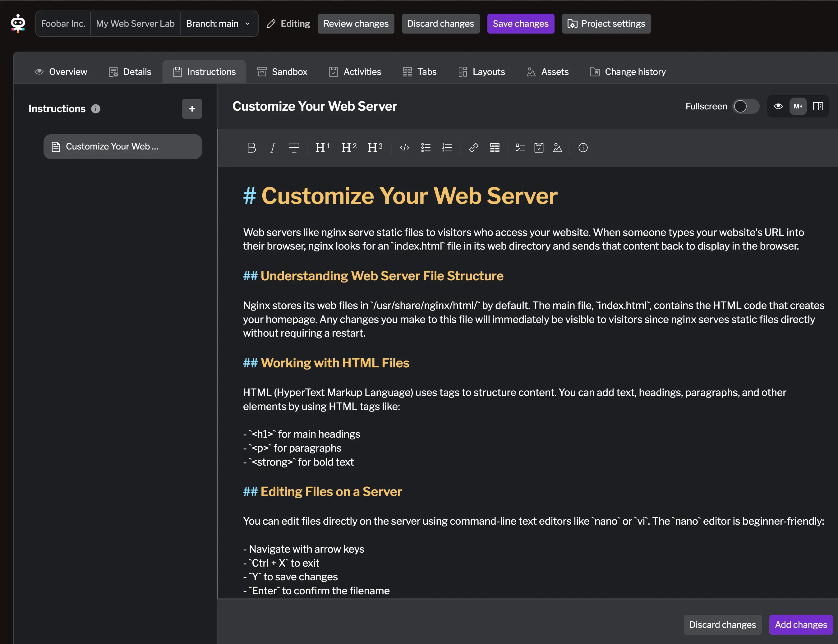Image resolution: width=838 pixels, height=644 pixels.
Task: Switch to preview mode with the eye icon
Action: 778,106
